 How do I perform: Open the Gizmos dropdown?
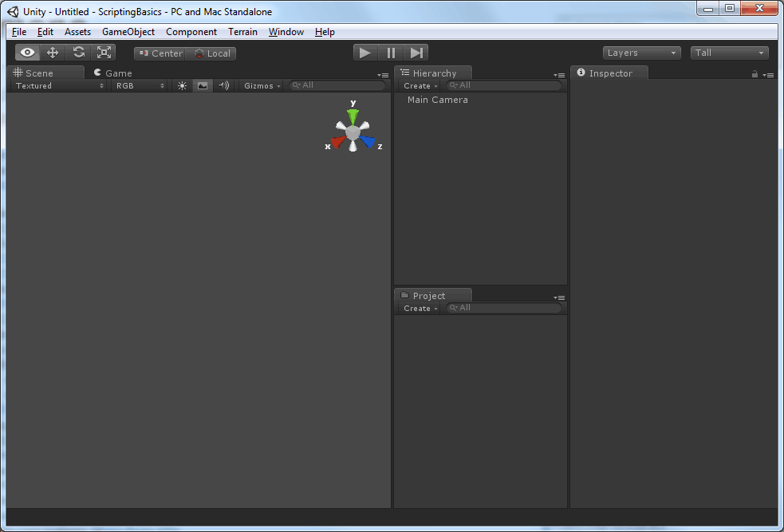point(262,86)
